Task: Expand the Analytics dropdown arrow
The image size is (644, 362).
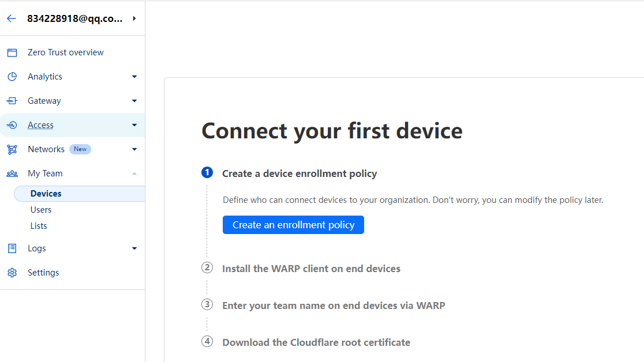Action: [x=134, y=77]
